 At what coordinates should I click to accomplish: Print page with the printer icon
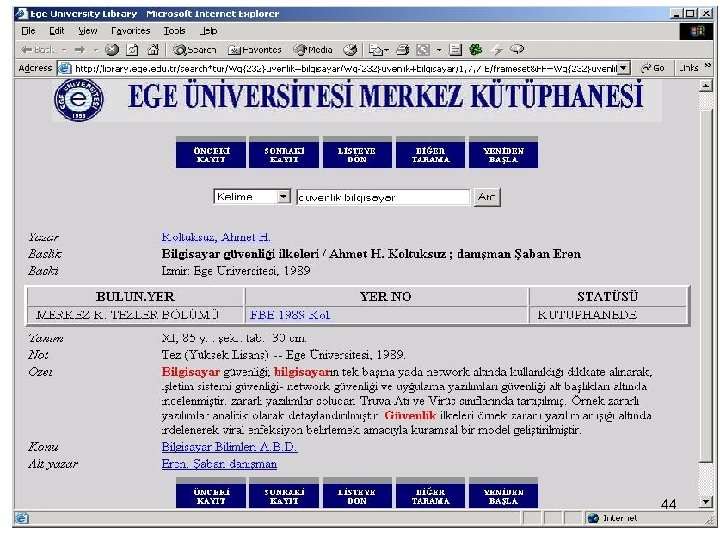(403, 50)
